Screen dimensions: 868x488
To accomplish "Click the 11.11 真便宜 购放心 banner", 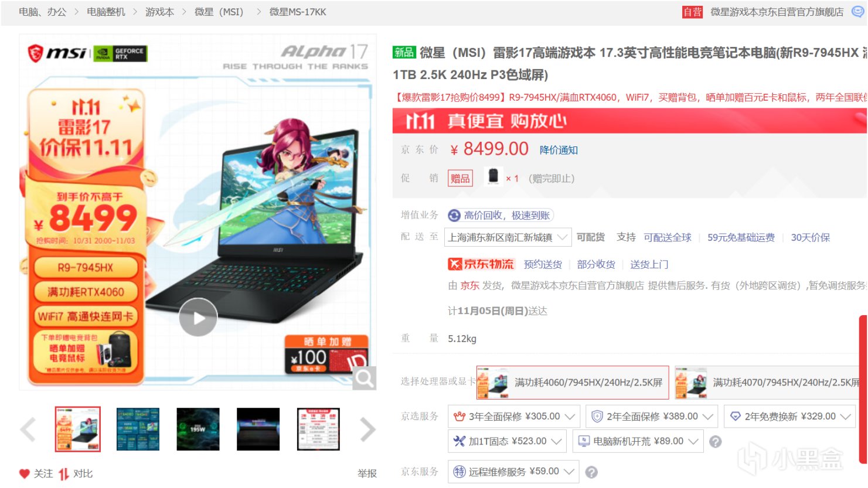I will [629, 121].
